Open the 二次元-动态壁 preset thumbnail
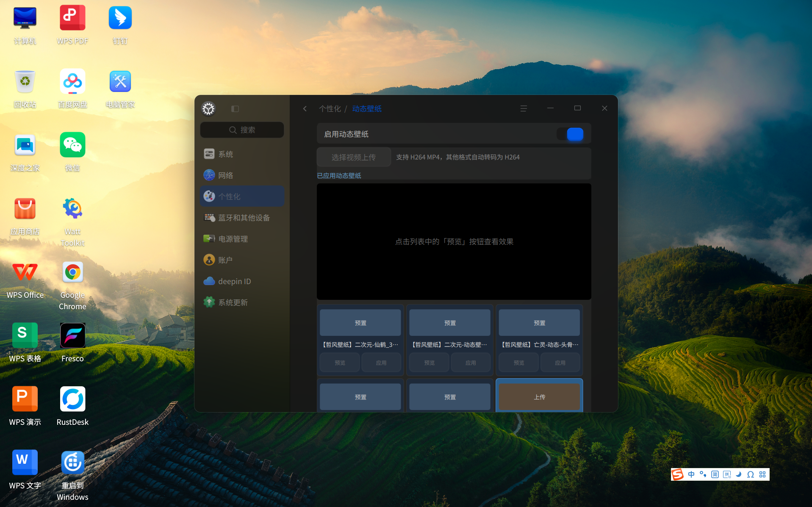This screenshot has height=507, width=812. (450, 323)
